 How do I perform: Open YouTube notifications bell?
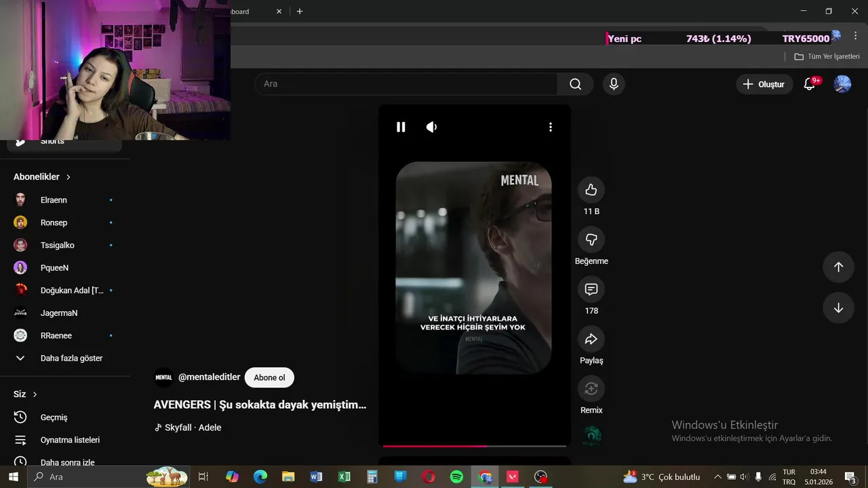pos(810,84)
